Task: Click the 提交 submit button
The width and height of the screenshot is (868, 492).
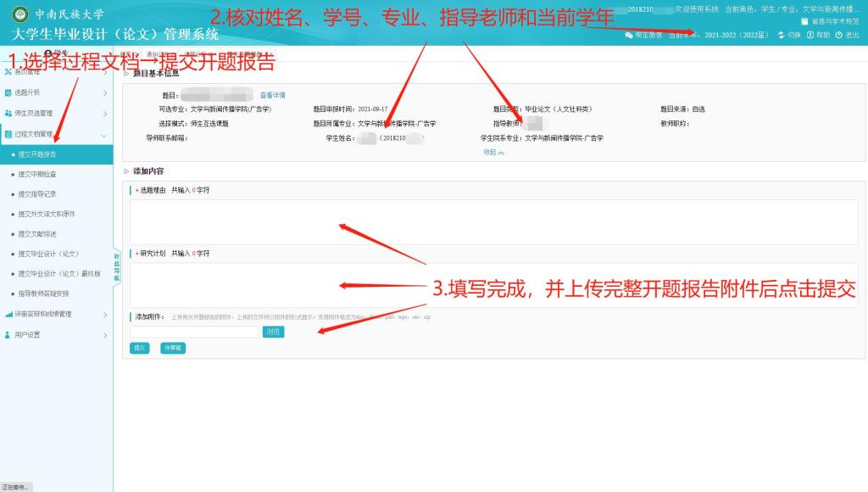Action: [140, 348]
